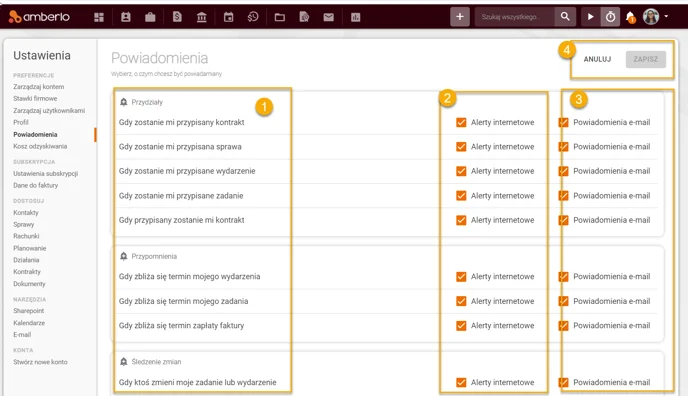Click text Gdy zbliża się termin mojego wydarzenia
The height and width of the screenshot is (396, 688).
(x=190, y=277)
